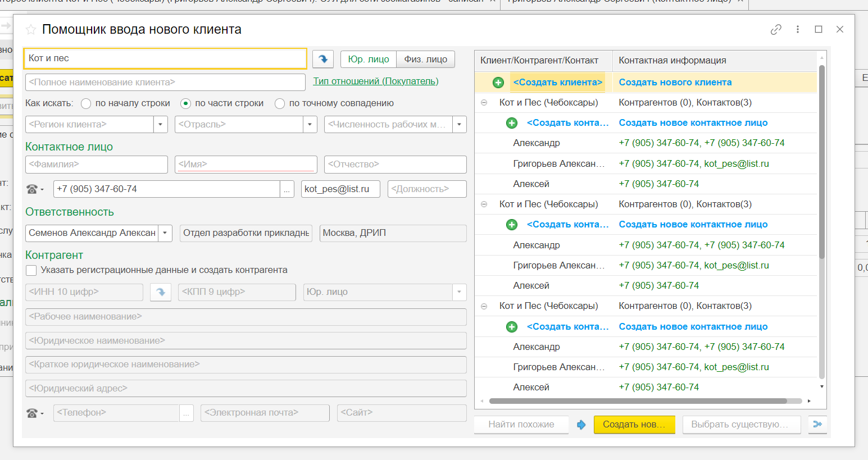Click the ellipsis button of the counterparty Телефон field
This screenshot has height=460, width=868.
(x=187, y=413)
